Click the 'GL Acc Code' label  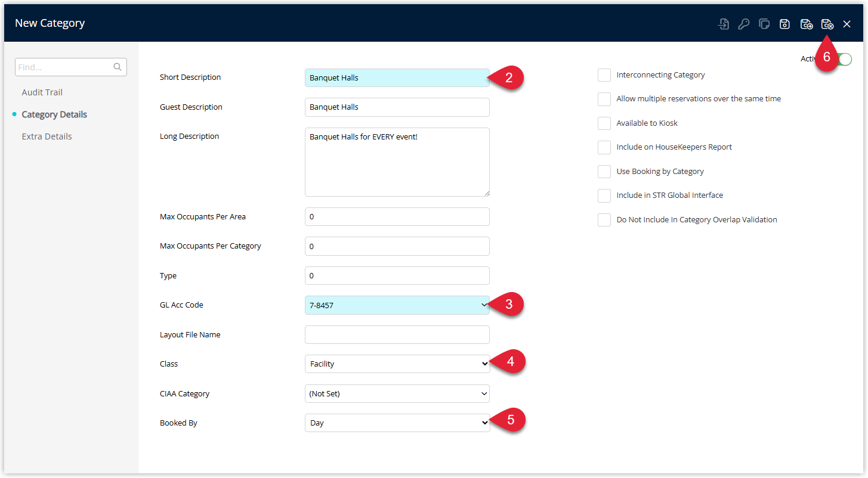(x=181, y=305)
